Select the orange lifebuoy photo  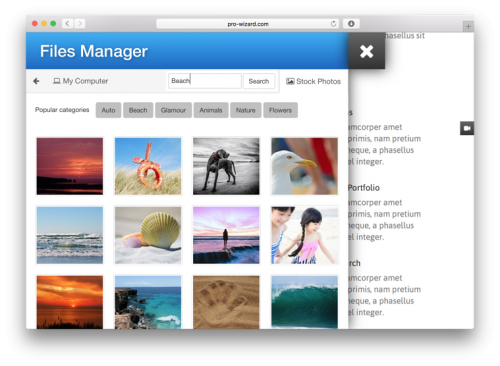pyautogui.click(x=148, y=166)
